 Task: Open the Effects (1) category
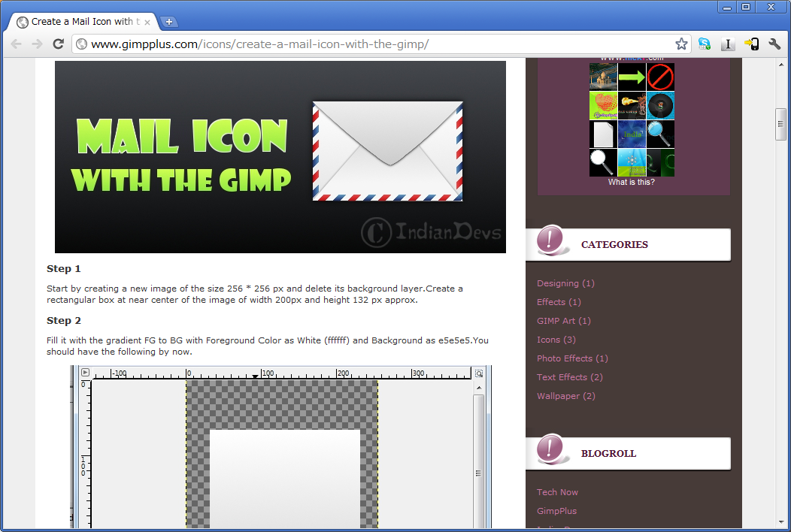[x=559, y=302]
